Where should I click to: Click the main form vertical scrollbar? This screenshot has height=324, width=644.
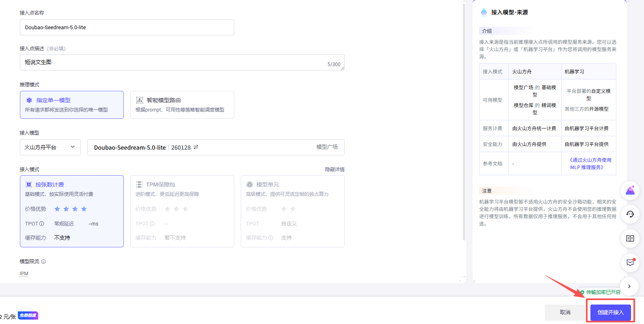(x=464, y=122)
